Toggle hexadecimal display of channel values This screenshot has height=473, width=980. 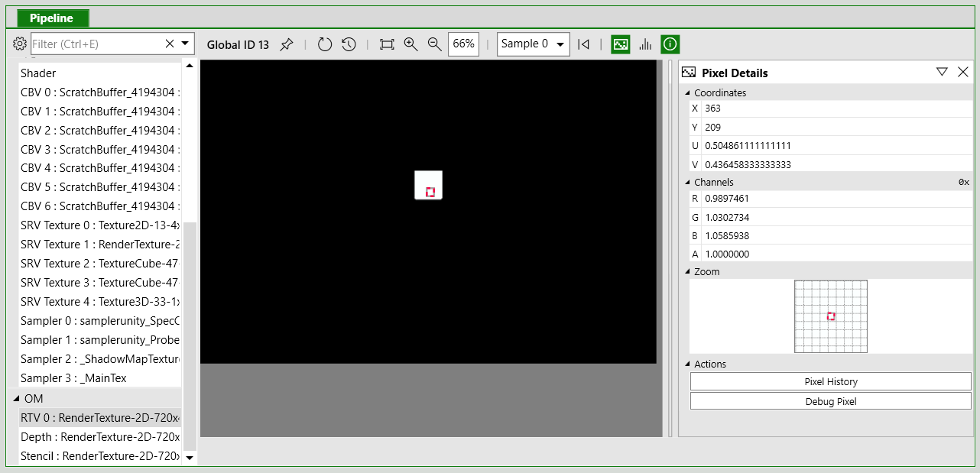click(963, 183)
